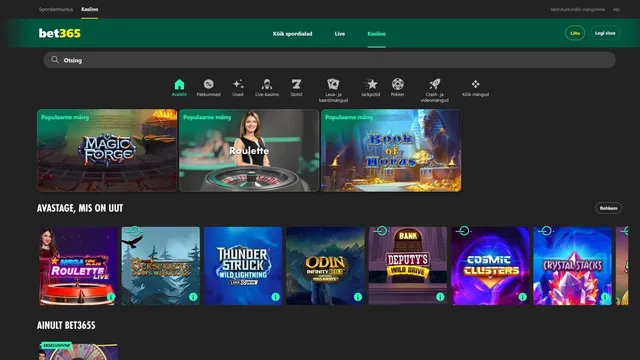Open the Book of Horus banner
The width and height of the screenshot is (640, 360).
(x=391, y=150)
